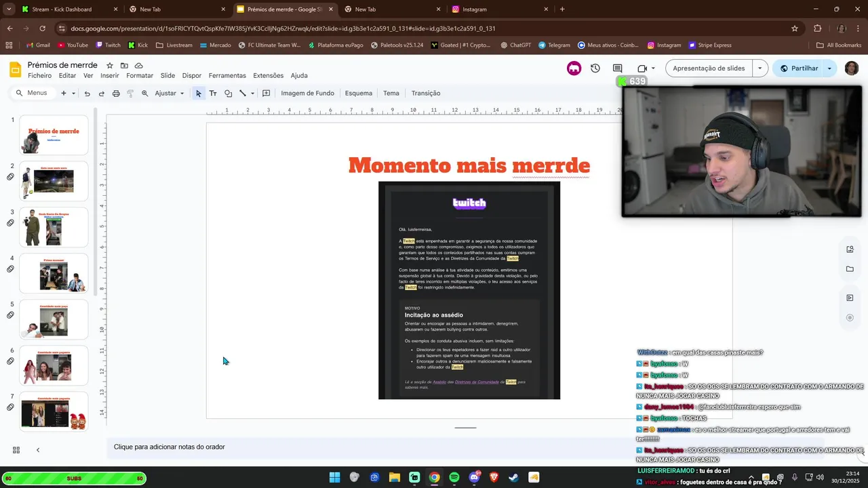The width and height of the screenshot is (868, 488).
Task: Select slide 1 thumbnail
Action: point(54,135)
